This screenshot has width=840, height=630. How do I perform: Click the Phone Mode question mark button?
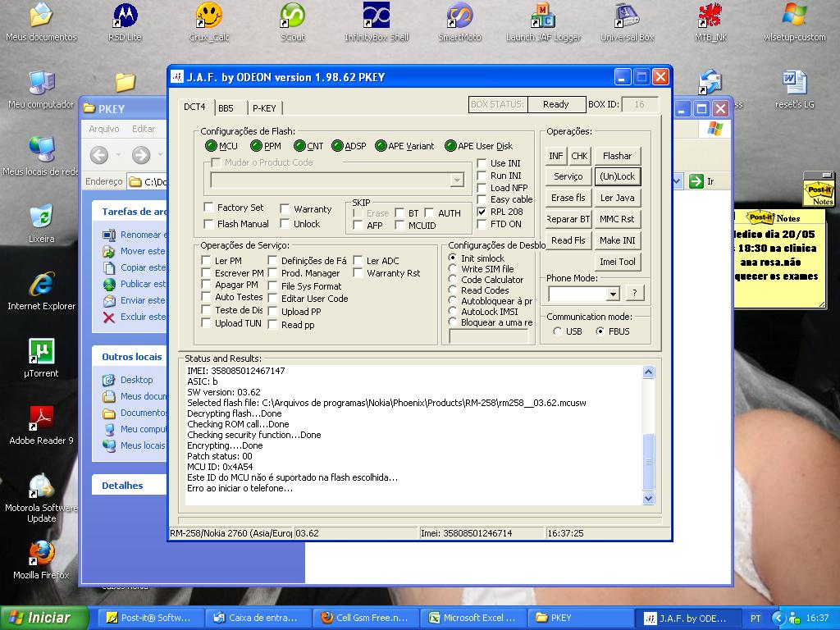click(635, 293)
